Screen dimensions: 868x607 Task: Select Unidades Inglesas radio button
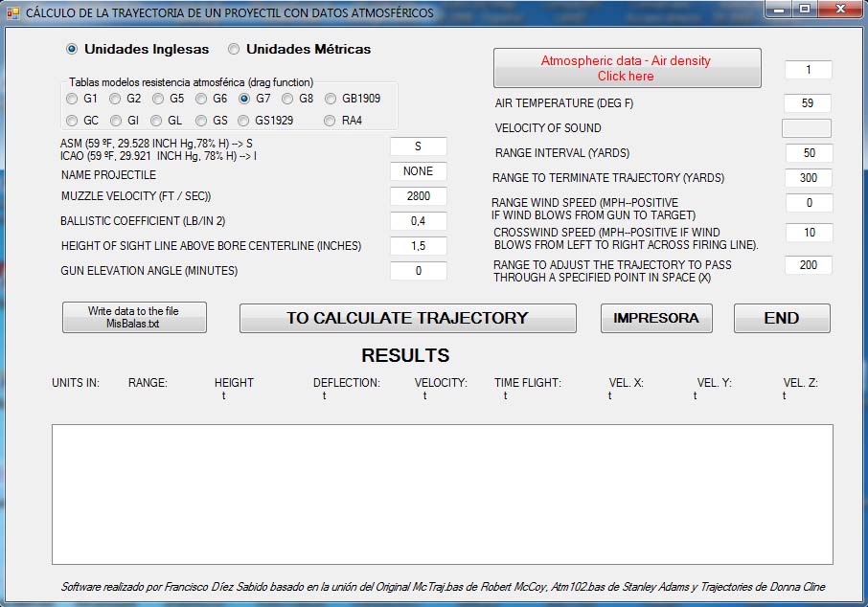[x=72, y=49]
